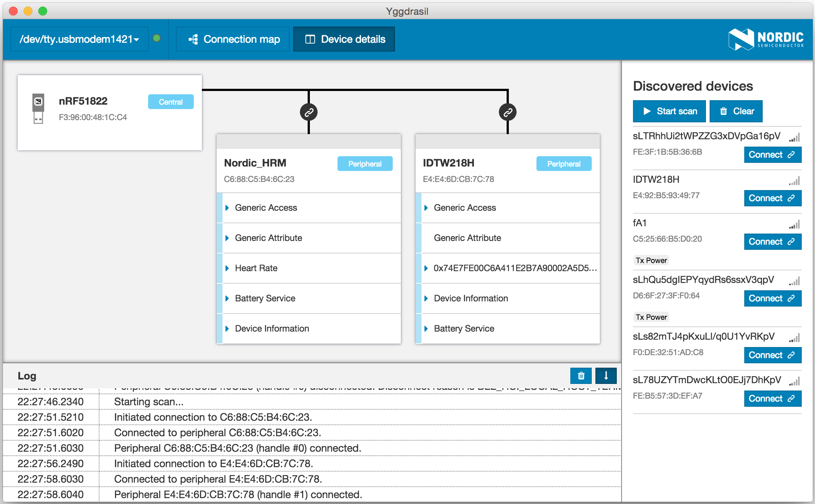Screen dimensions: 815x504
Task: Click log entry 'Peripheral E4:E4:6D:CB:7C:78 (handle #1) connected.'
Action: (238, 494)
